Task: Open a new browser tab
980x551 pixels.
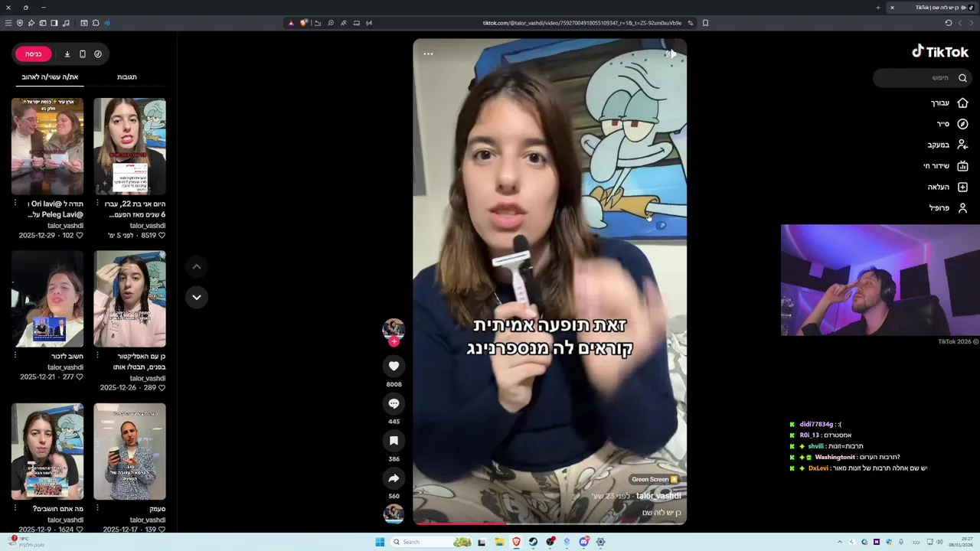Action: pos(878,8)
